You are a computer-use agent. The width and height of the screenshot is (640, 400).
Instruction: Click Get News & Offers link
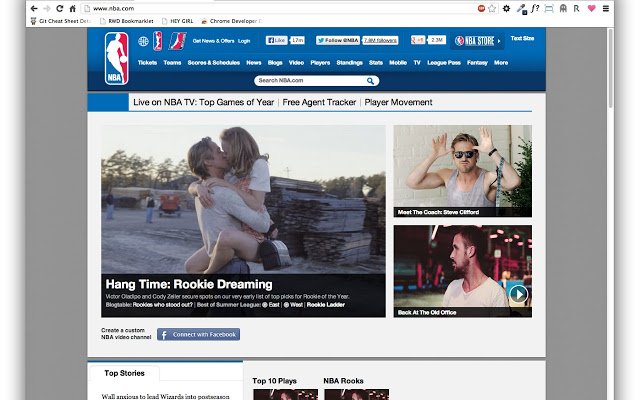pos(213,41)
